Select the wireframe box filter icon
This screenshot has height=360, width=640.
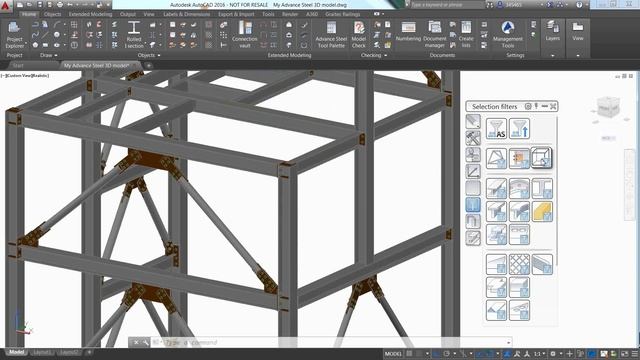542,158
